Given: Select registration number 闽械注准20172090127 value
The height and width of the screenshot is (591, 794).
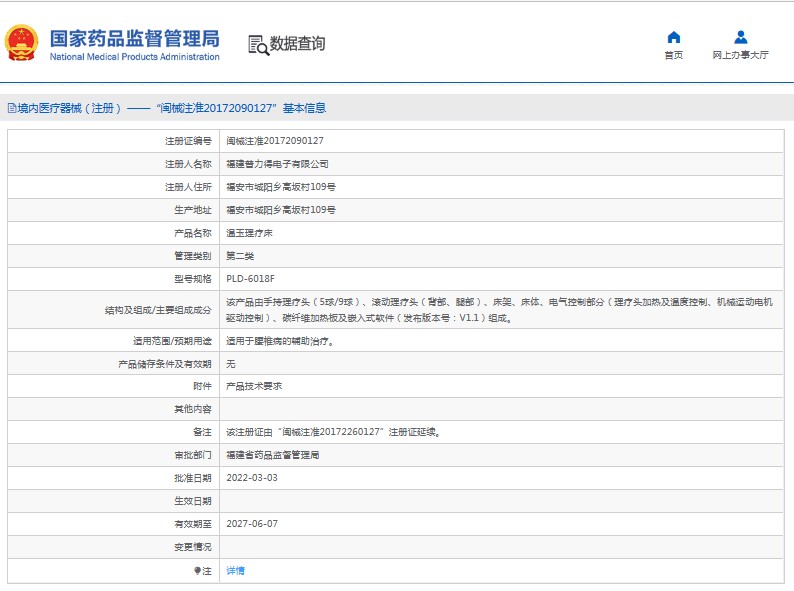Looking at the screenshot, I should (275, 141).
